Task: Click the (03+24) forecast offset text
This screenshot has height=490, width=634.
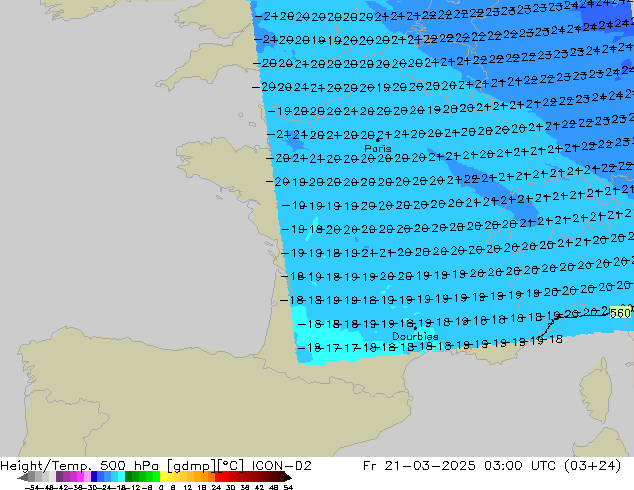Action: coord(592,466)
